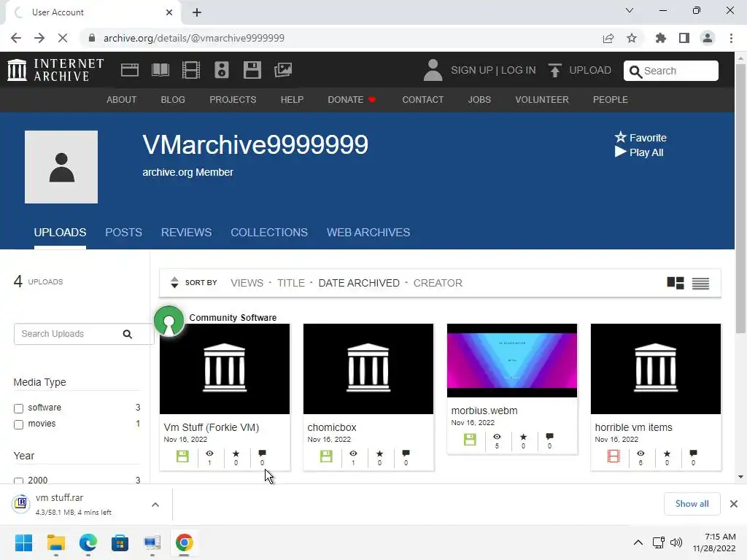Image resolution: width=747 pixels, height=560 pixels.
Task: Click the page vertical scrollbar
Action: point(740,198)
